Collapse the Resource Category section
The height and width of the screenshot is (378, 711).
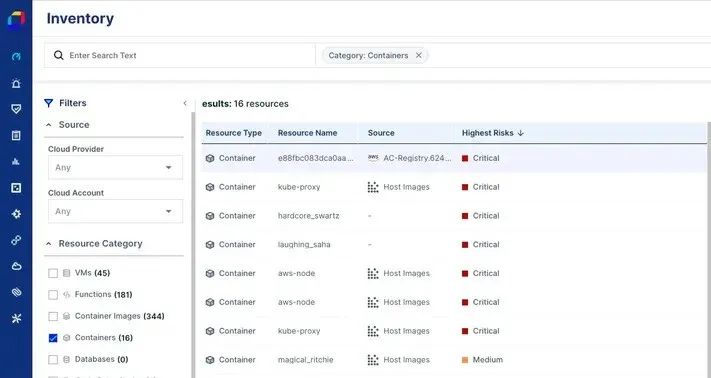tap(49, 244)
